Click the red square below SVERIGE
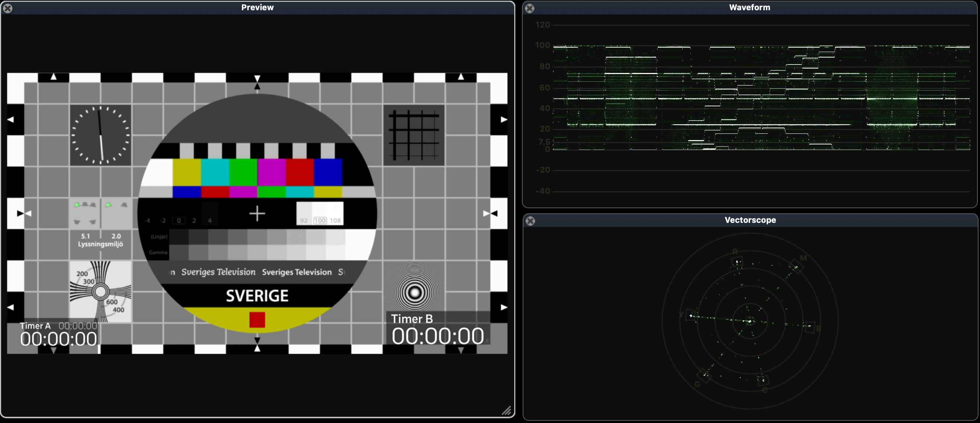This screenshot has width=980, height=423. [257, 320]
